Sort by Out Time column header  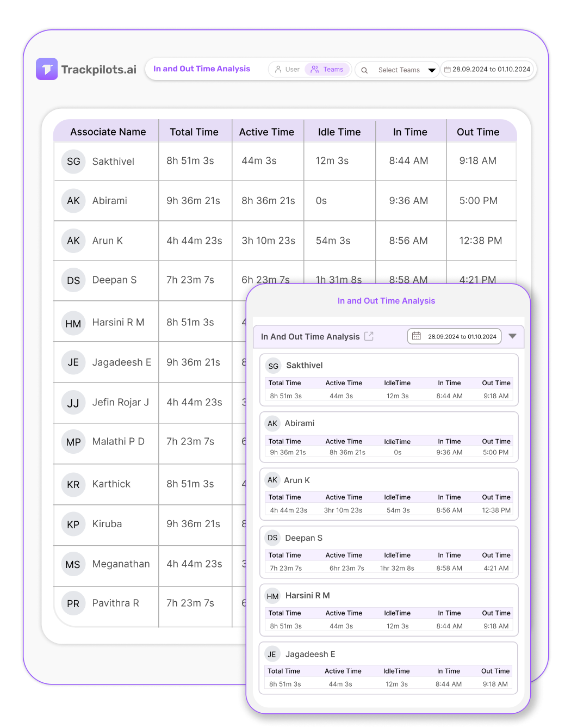(478, 132)
